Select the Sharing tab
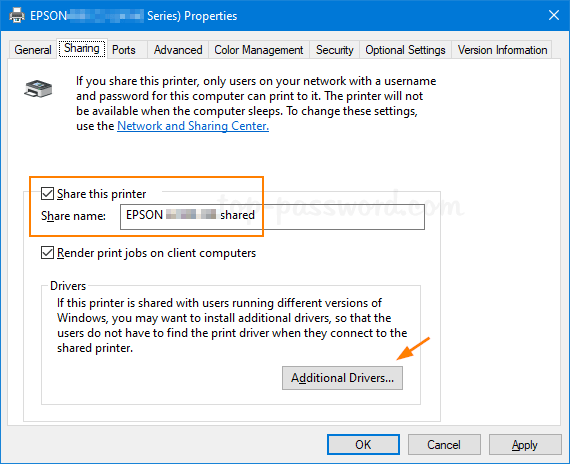This screenshot has width=570, height=464. (82, 48)
